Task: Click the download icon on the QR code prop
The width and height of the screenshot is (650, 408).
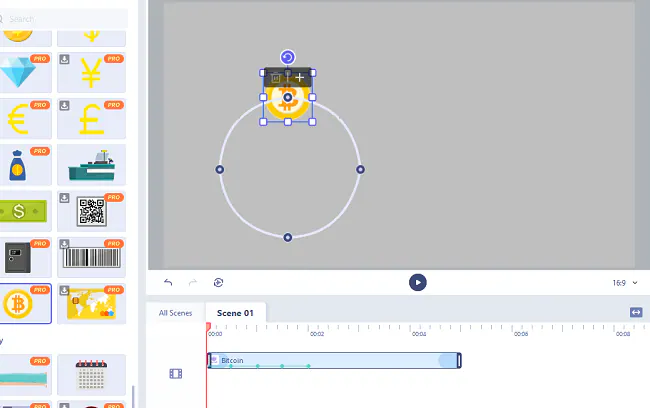Action: point(64,198)
